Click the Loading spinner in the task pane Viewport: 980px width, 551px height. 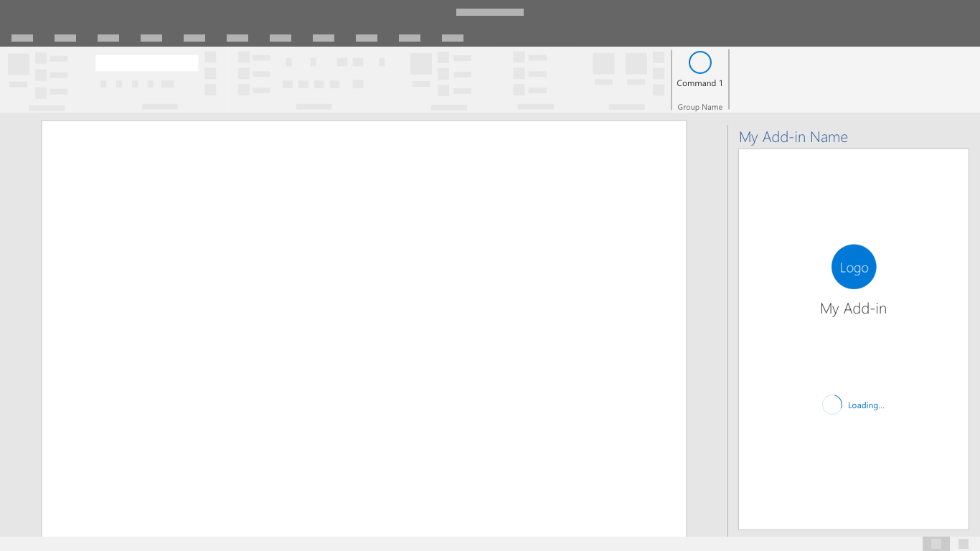coord(832,405)
